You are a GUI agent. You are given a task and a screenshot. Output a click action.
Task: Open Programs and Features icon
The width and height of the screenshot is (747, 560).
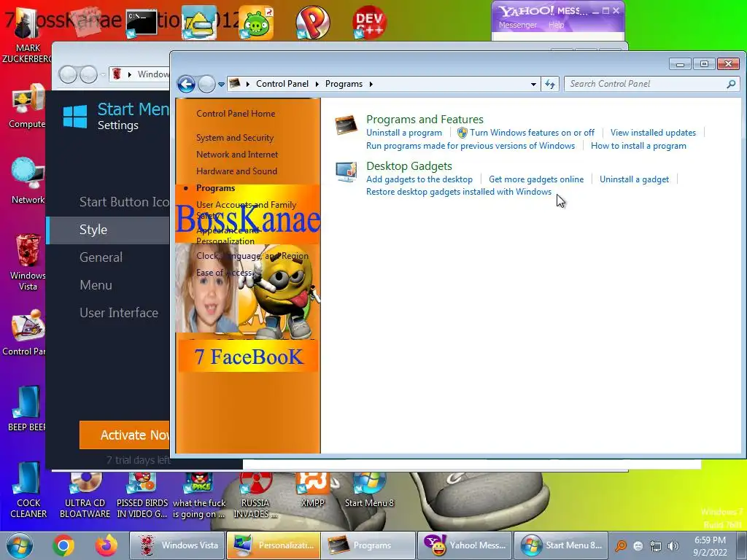tap(346, 125)
